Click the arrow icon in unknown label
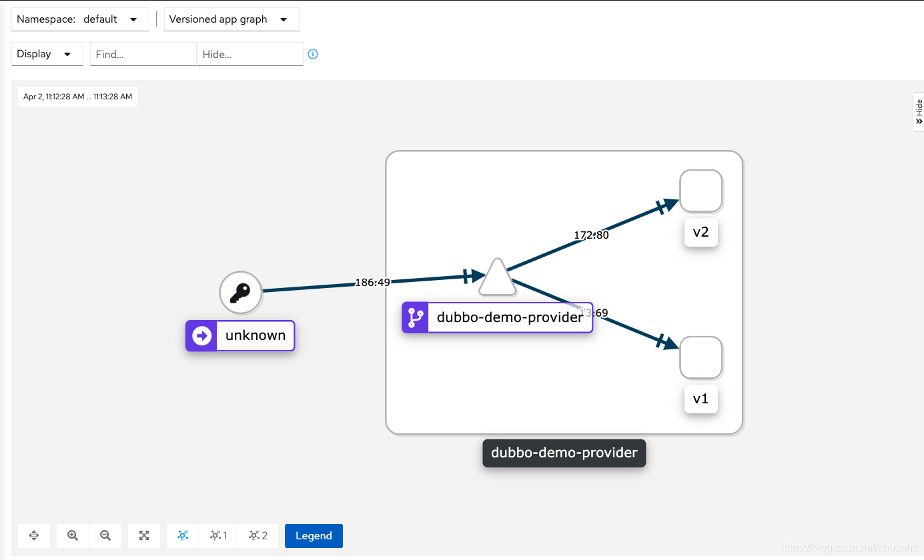 201,335
